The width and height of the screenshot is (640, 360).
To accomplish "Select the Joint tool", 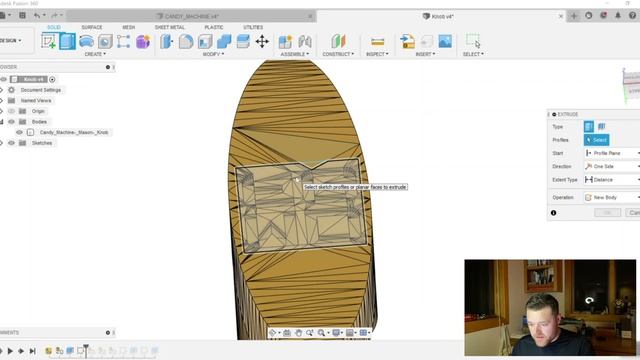I will point(304,42).
